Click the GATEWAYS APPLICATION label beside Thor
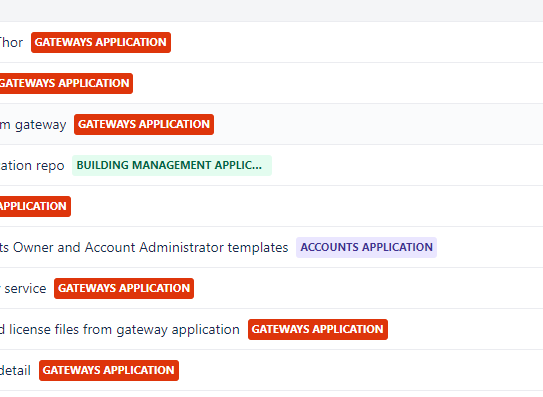This screenshot has height=397, width=543. [101, 42]
